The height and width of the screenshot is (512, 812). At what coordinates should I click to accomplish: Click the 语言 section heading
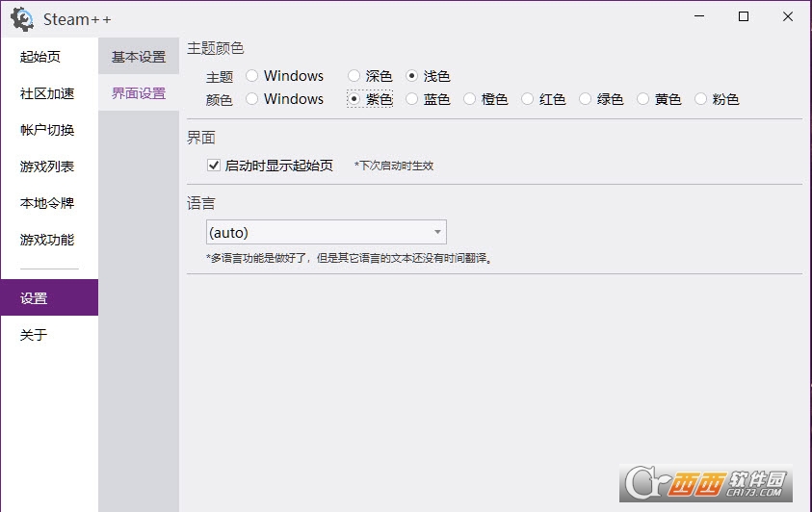201,203
